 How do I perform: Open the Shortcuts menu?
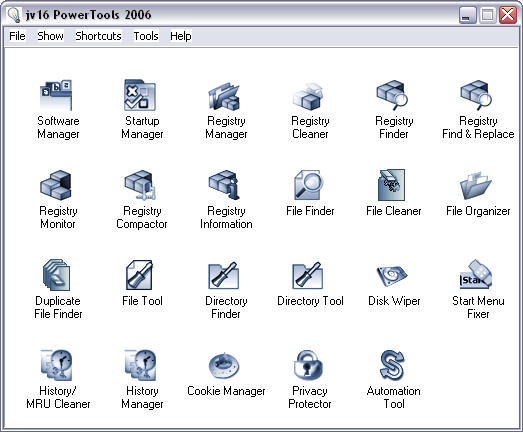[x=98, y=36]
